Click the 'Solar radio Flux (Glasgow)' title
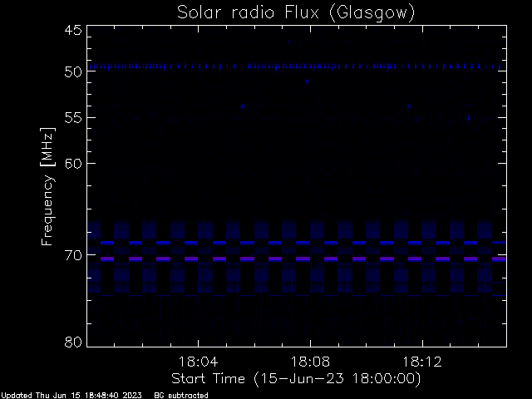The image size is (532, 399). pyautogui.click(x=296, y=13)
